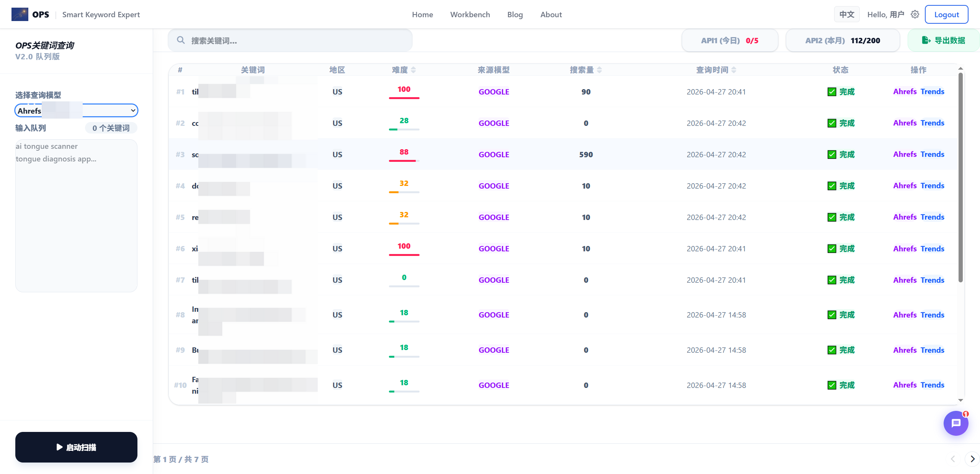The width and height of the screenshot is (980, 474).
Task: Click the Logout button
Action: click(946, 15)
